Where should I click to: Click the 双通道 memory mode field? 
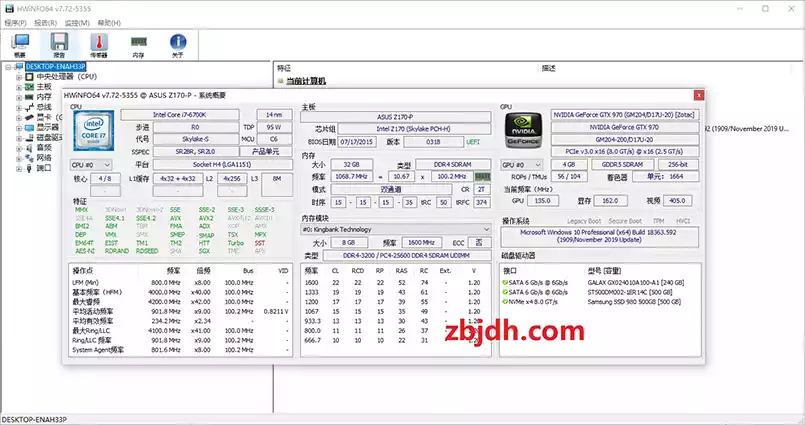(391, 189)
